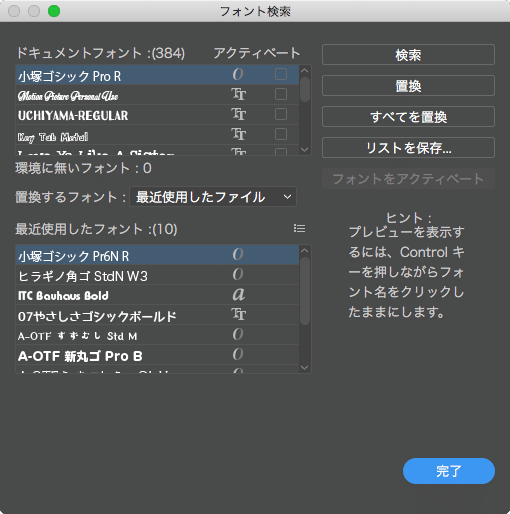Click TrueType icon beside 07やさしさゴシックボールド
510x514 pixels.
(x=239, y=314)
